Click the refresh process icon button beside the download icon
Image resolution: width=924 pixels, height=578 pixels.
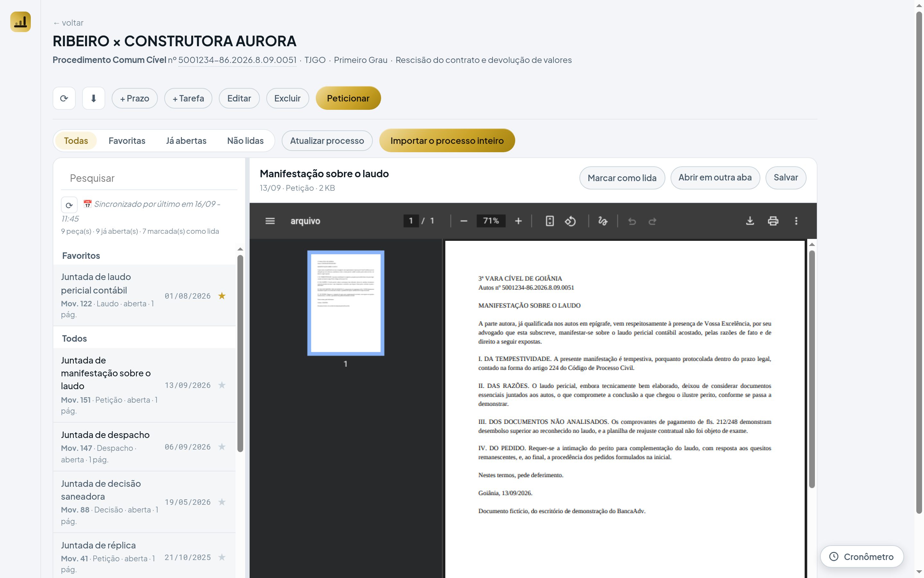click(x=64, y=98)
